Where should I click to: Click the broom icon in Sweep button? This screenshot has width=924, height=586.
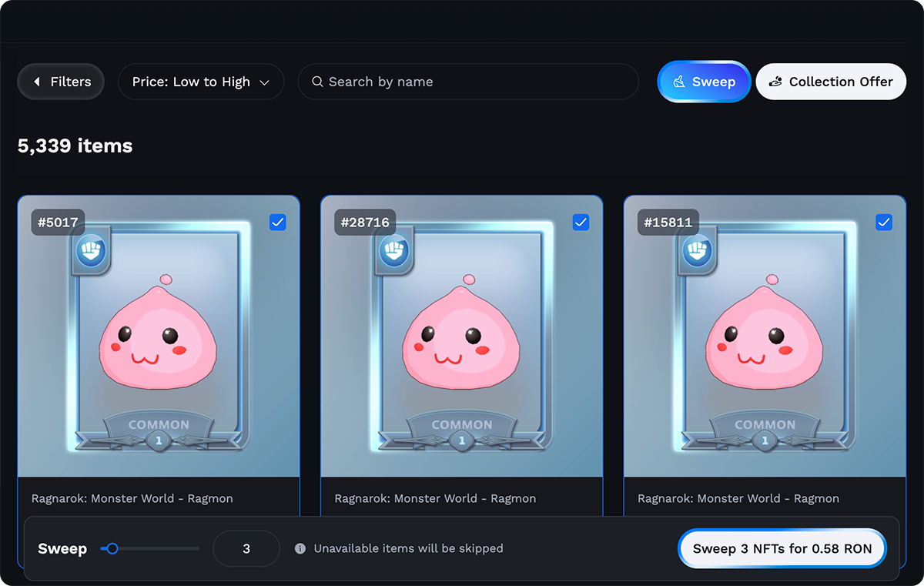click(680, 82)
